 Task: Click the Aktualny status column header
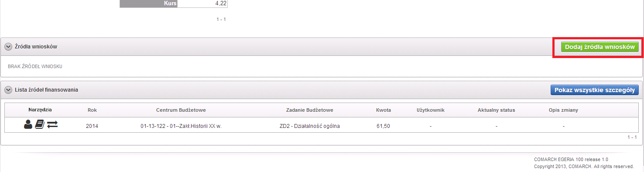tap(497, 110)
